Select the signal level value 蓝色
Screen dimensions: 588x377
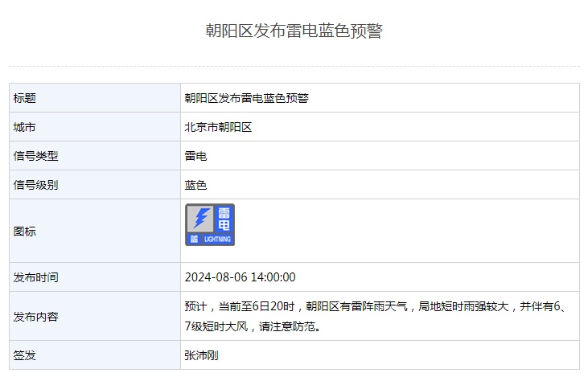(x=196, y=185)
